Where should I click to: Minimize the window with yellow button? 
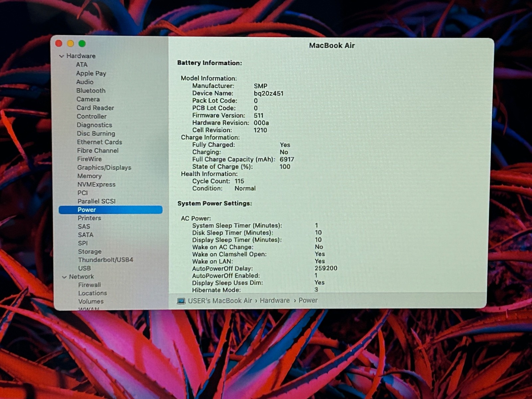(70, 43)
